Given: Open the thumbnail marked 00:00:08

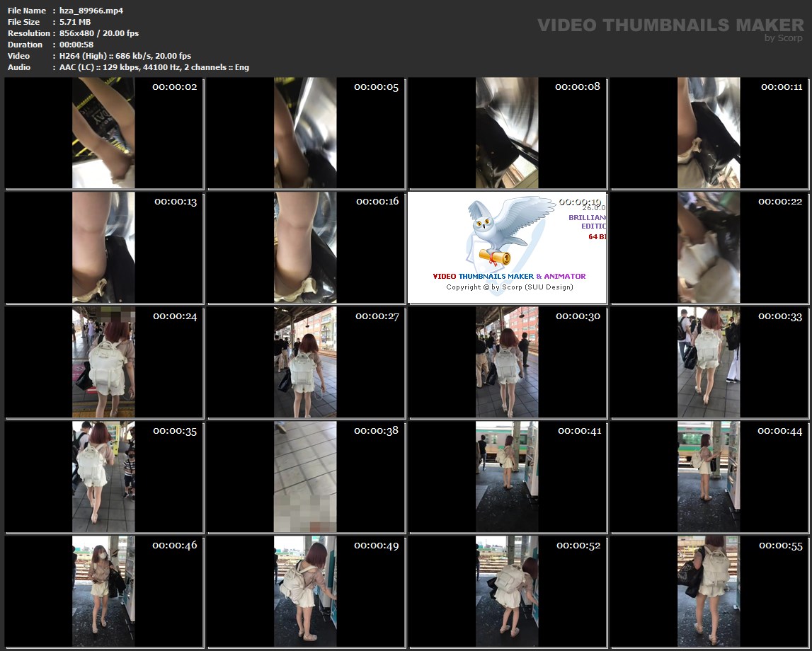Looking at the screenshot, I should pyautogui.click(x=507, y=133).
